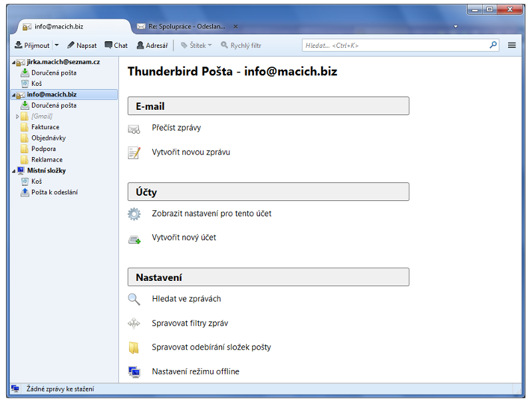Click the E-mail section header
532x402 pixels.
[x=269, y=106]
